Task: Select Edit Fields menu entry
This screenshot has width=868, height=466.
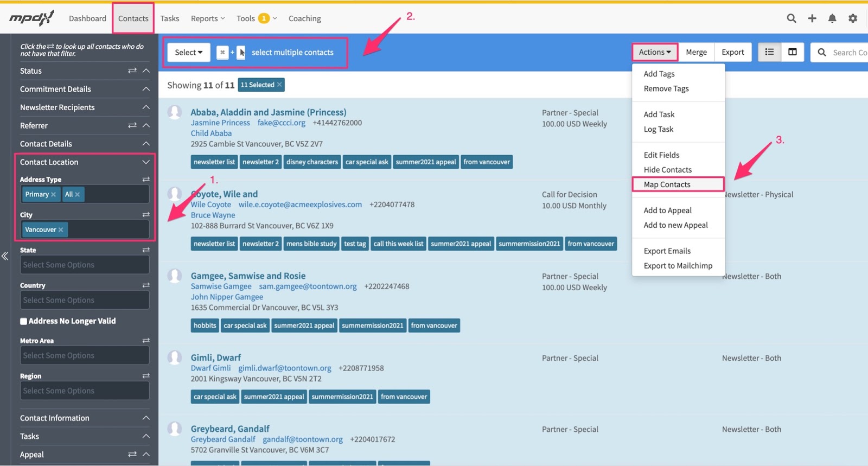Action: click(x=661, y=155)
